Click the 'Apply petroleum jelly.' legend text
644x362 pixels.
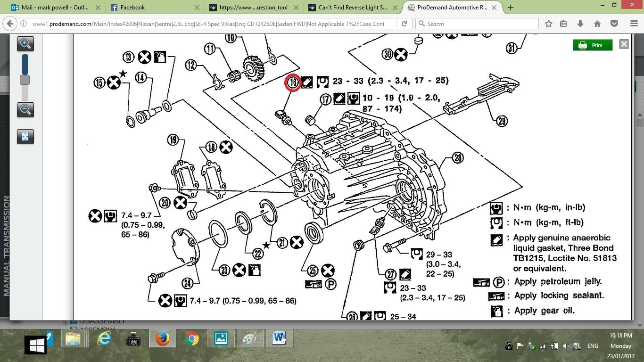pos(558,281)
